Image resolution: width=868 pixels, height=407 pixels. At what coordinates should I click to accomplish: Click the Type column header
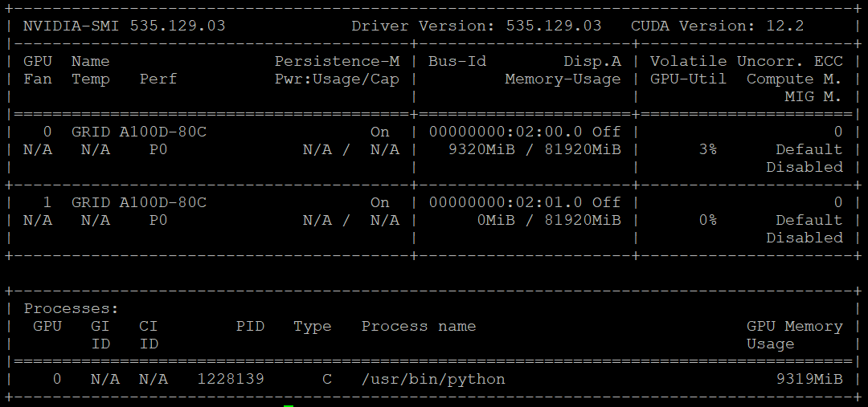click(x=313, y=327)
